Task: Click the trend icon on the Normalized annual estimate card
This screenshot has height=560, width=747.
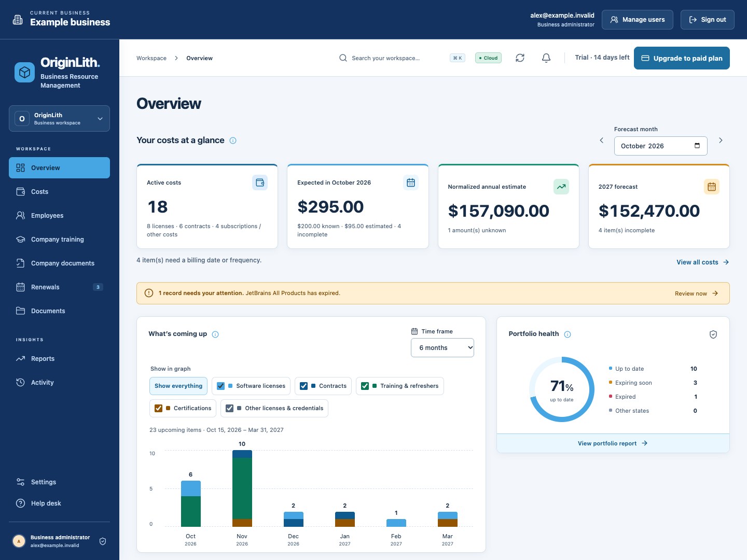Action: click(x=561, y=187)
